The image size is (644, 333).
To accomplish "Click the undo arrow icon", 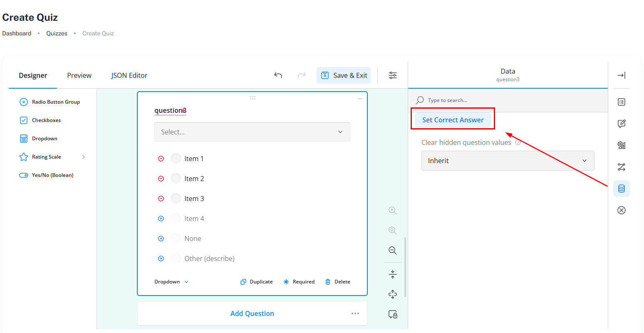I will click(x=278, y=75).
